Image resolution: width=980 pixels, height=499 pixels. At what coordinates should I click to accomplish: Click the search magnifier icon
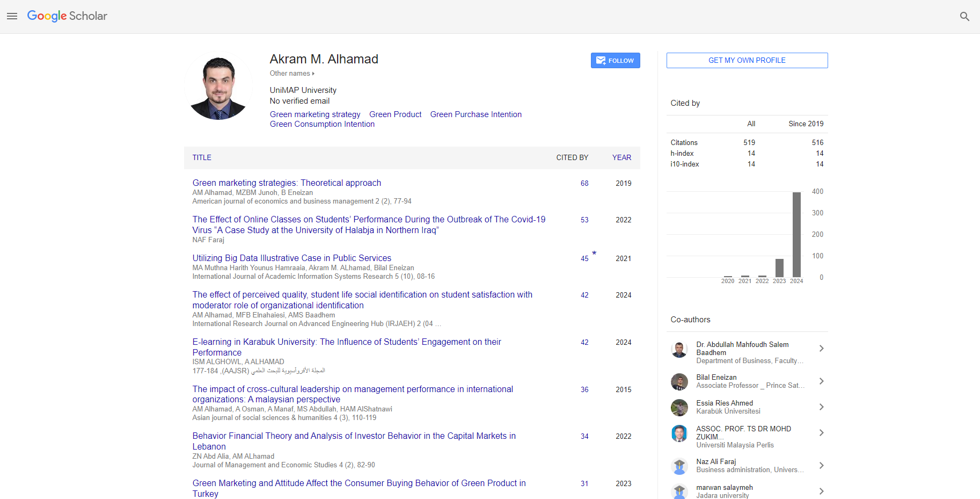coord(964,16)
